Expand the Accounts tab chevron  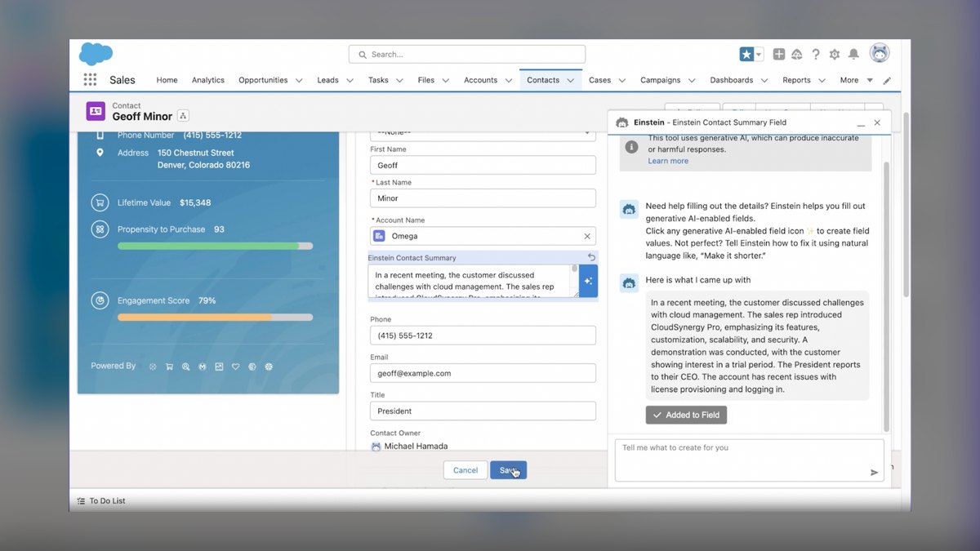(x=508, y=80)
